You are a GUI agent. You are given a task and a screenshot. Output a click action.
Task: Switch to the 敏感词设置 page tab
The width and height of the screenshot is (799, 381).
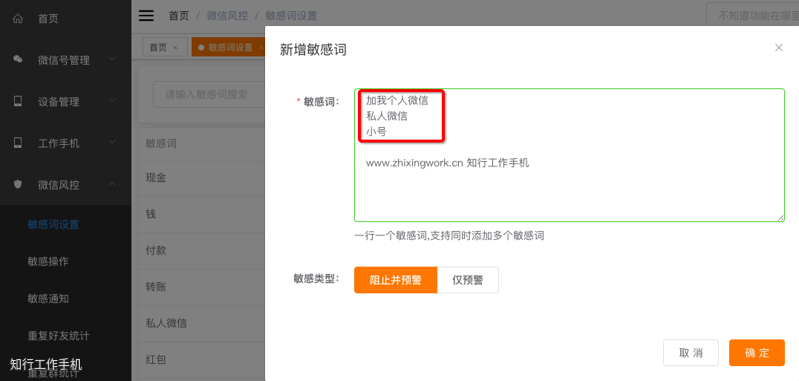pyautogui.click(x=228, y=47)
